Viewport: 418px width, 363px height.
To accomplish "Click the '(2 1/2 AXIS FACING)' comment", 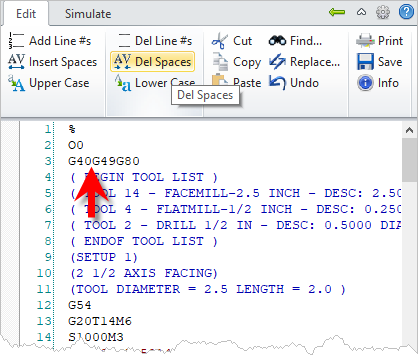I will tap(144, 273).
